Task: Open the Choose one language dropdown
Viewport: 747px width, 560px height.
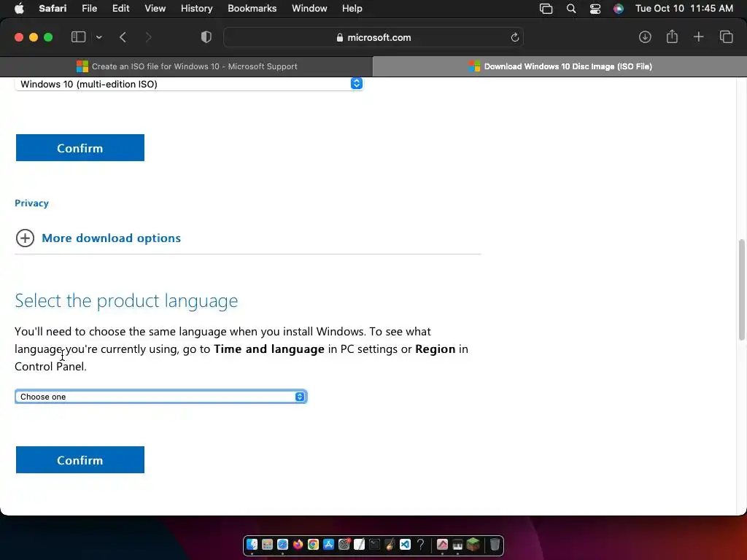Action: click(x=160, y=397)
